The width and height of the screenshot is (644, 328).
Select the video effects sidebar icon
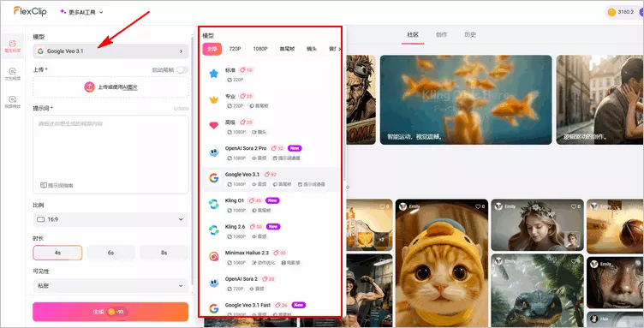[12, 102]
